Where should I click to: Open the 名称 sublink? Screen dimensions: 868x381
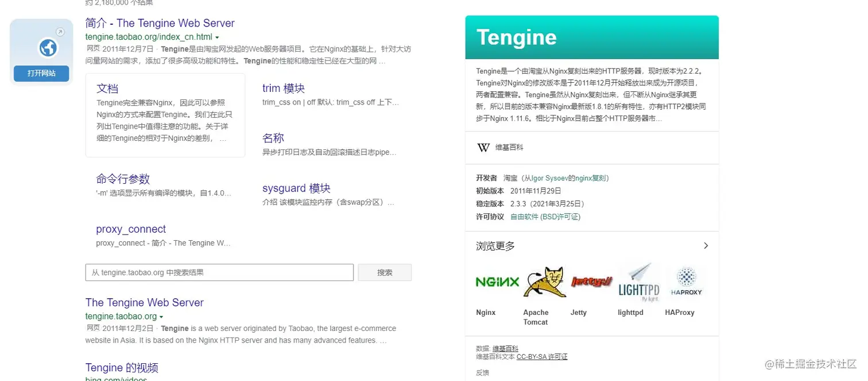[273, 138]
